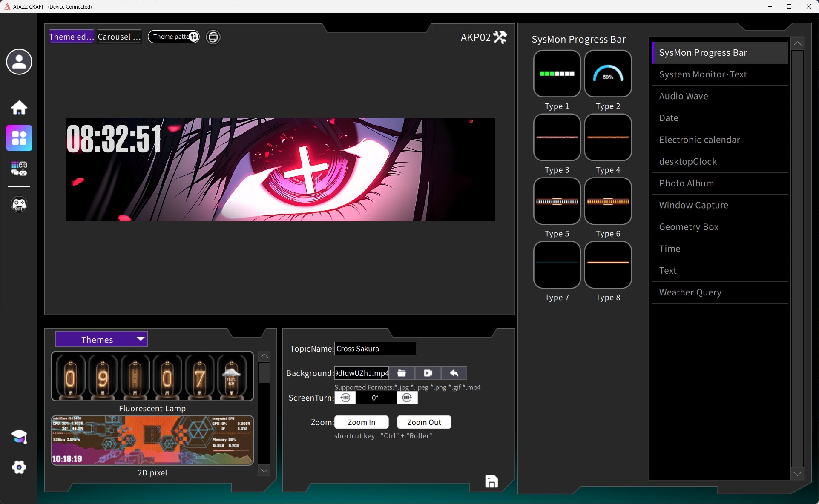This screenshot has width=819, height=504.
Task: Toggle the gamepad OFF mode icon
Action: point(19,204)
